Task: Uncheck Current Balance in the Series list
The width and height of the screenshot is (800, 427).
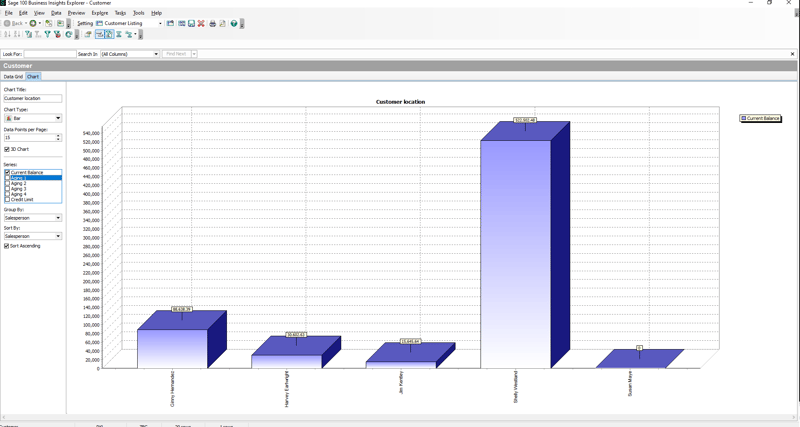Action: (x=7, y=173)
